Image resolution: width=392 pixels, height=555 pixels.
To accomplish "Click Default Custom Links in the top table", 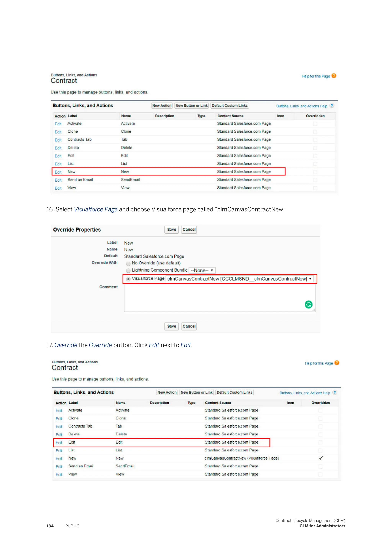I will (230, 106).
